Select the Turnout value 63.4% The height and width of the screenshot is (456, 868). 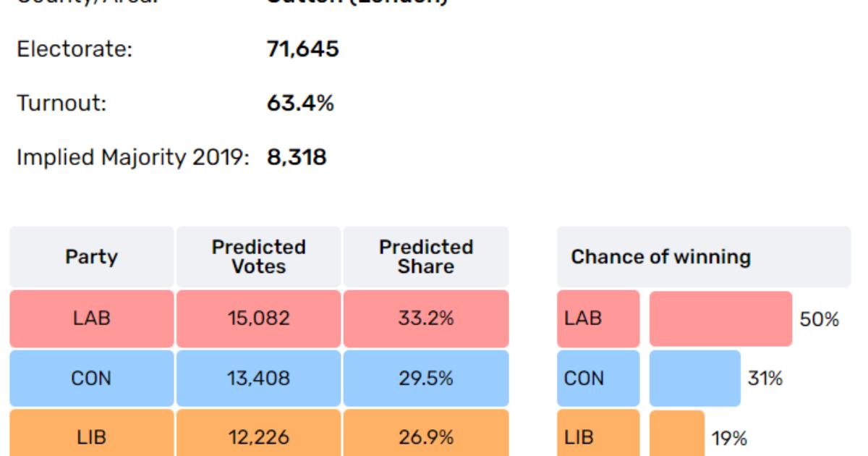[300, 104]
